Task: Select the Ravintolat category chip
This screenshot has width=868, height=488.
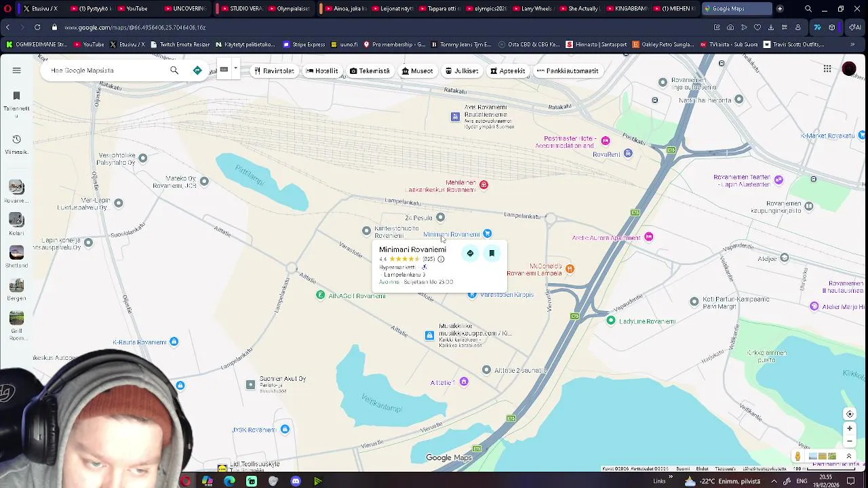Action: click(x=274, y=70)
